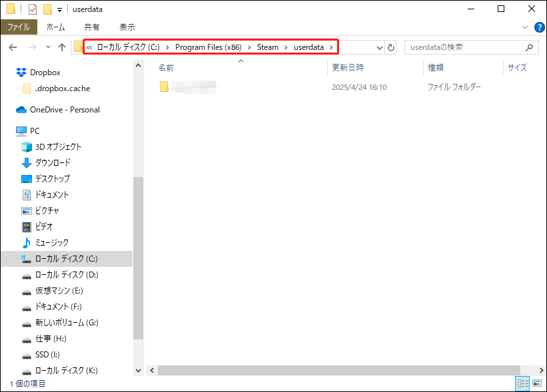547x392 pixels.
Task: Open the 共有 ribbon tab
Action: point(92,27)
